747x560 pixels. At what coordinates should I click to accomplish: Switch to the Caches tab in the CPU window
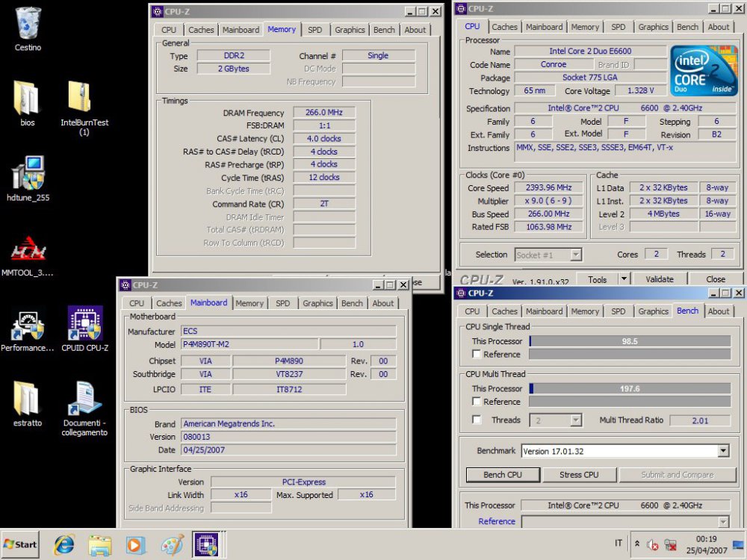pyautogui.click(x=505, y=26)
